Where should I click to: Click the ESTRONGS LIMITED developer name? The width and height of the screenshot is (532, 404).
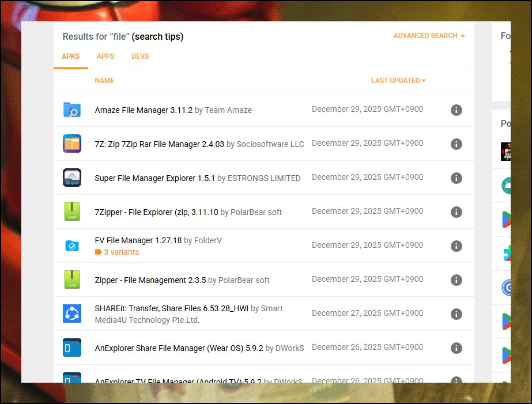point(264,178)
